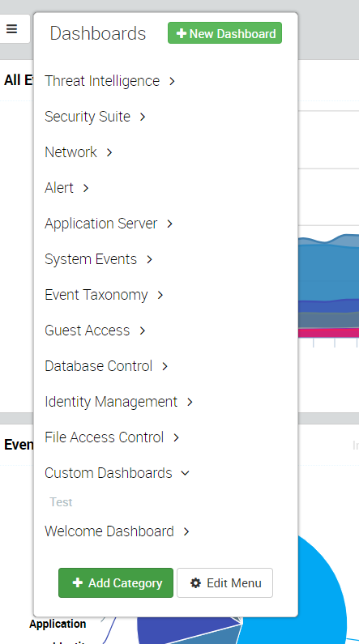Expand the File Access Control chevron
This screenshot has width=359, height=644.
[x=176, y=437]
